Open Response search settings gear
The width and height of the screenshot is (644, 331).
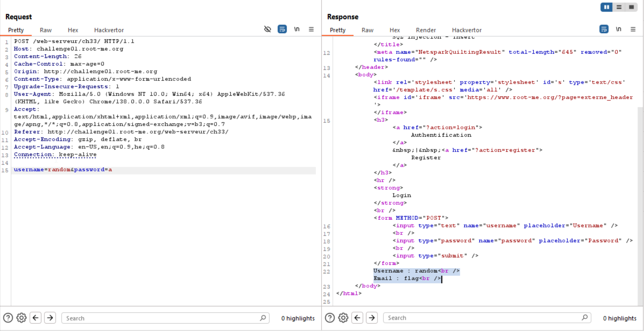pyautogui.click(x=343, y=318)
